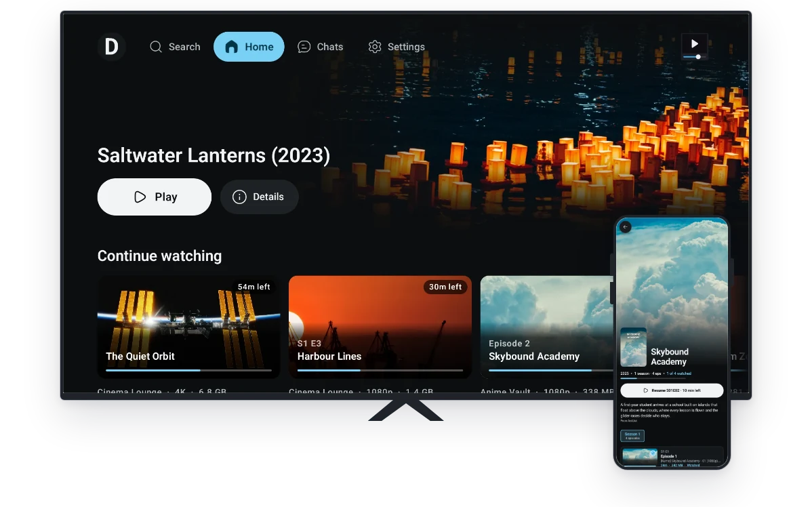The image size is (812, 507).
Task: Play Saltwater Lanterns
Action: tap(155, 197)
